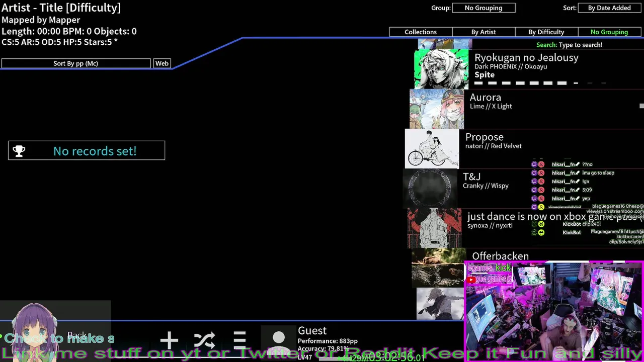Click Propose song title text
This screenshot has height=362, width=644.
485,137
